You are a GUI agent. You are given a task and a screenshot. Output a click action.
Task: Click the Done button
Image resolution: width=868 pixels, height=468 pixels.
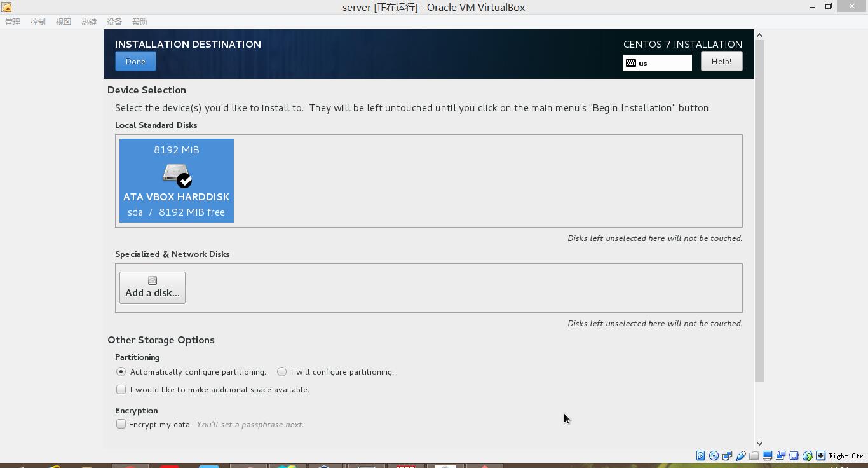coord(135,62)
